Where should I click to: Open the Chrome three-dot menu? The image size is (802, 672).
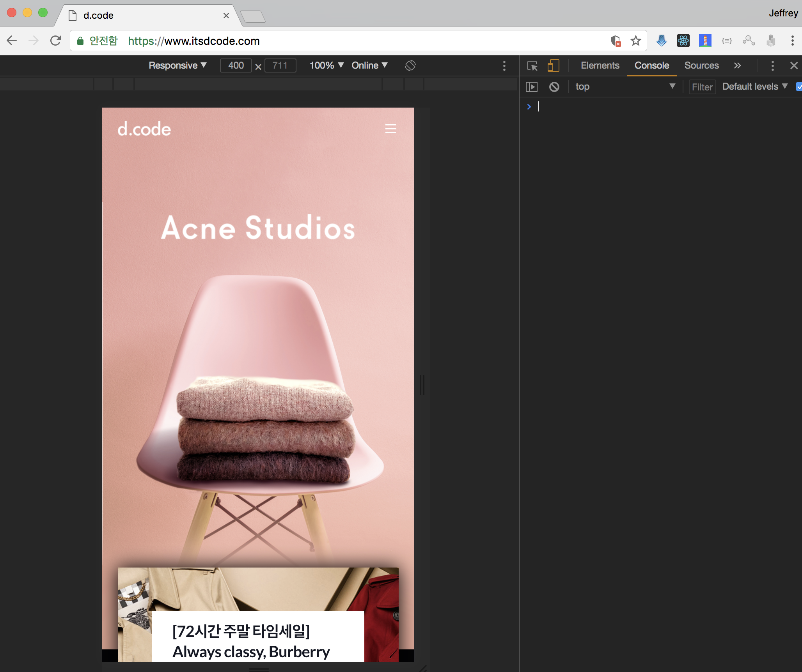(792, 41)
